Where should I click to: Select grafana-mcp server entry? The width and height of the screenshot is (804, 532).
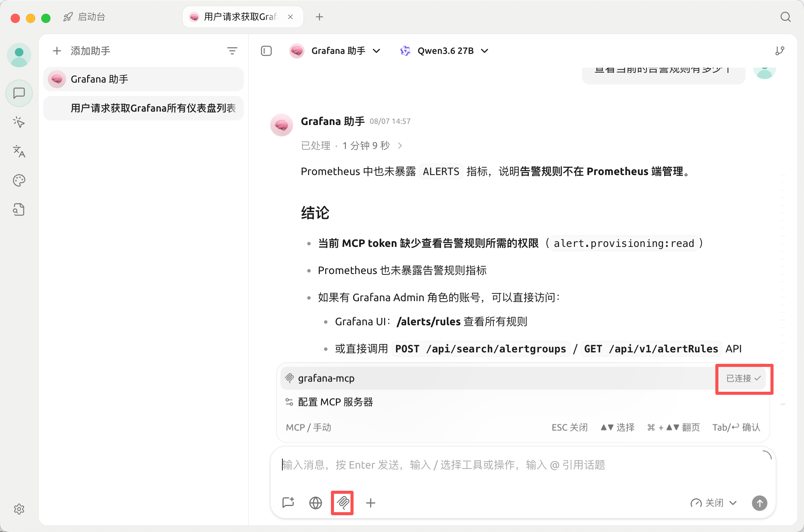coord(523,378)
